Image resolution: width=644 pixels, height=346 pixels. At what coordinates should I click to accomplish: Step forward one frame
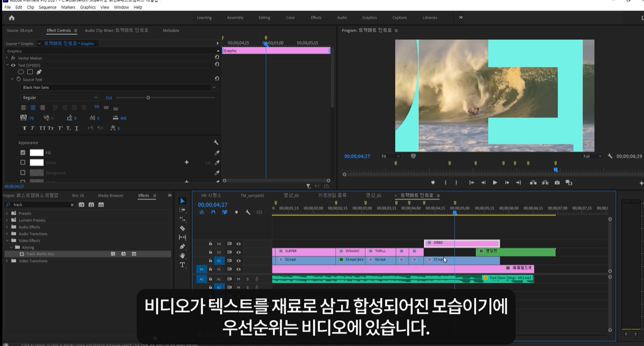[507, 182]
